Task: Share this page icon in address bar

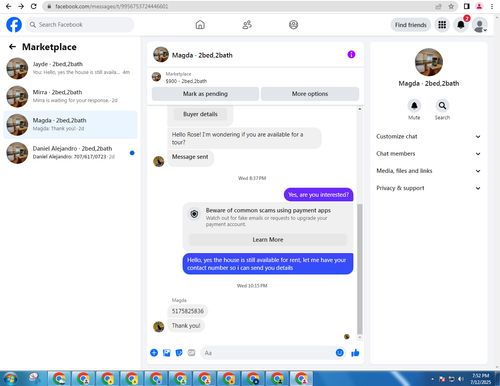Action: pyautogui.click(x=438, y=6)
